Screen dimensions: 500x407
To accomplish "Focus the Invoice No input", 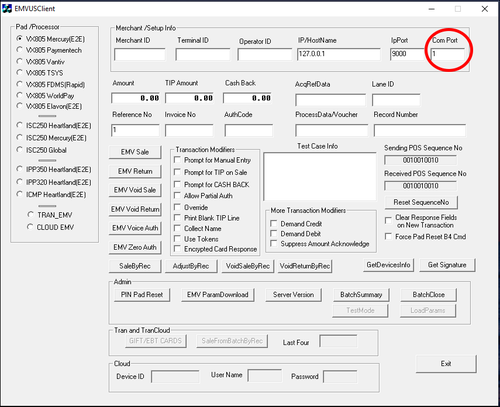I will click(x=189, y=130).
